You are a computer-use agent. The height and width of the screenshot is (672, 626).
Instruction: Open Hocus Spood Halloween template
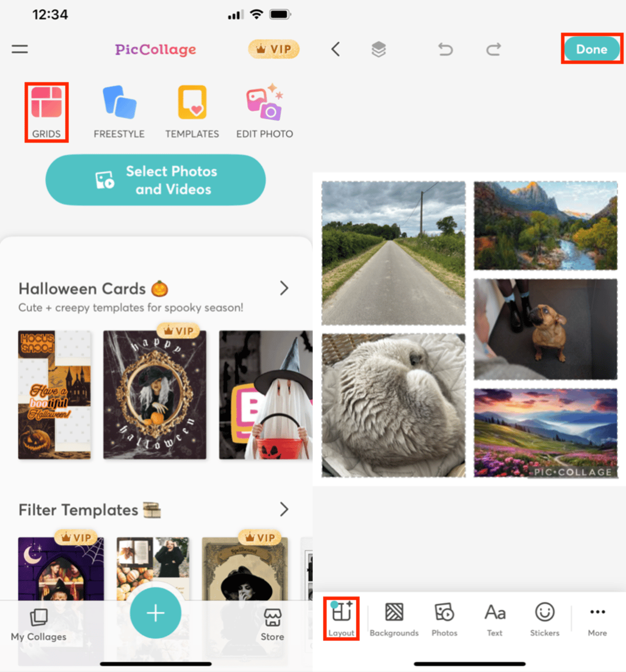click(x=55, y=395)
